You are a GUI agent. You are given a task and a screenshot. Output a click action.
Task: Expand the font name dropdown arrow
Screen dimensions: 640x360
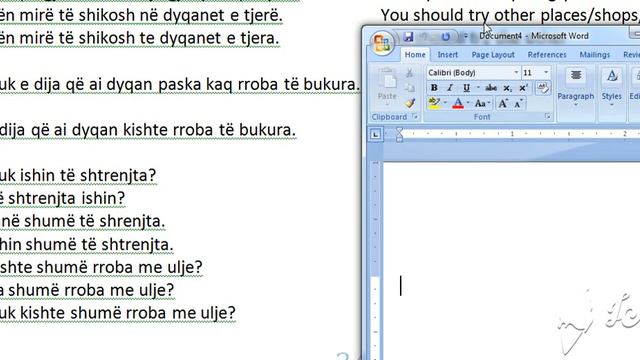516,73
